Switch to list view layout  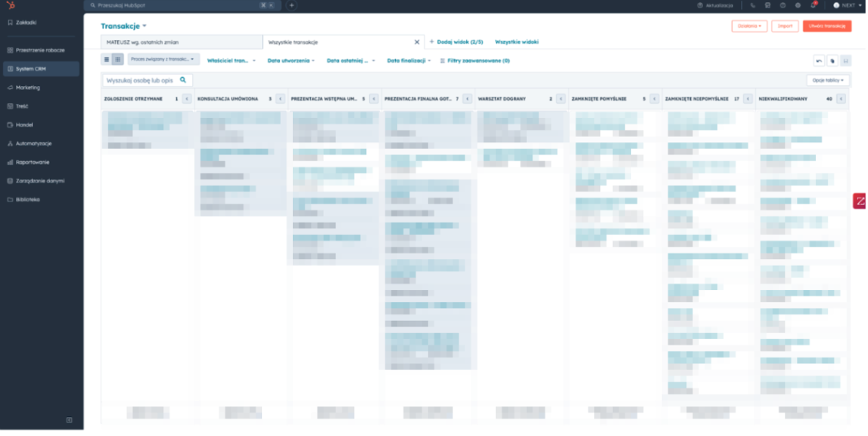107,60
